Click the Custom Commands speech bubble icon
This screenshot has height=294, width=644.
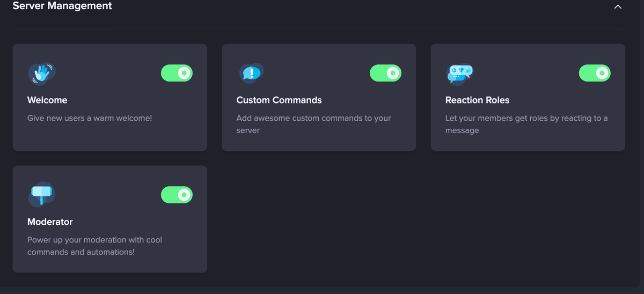[251, 73]
